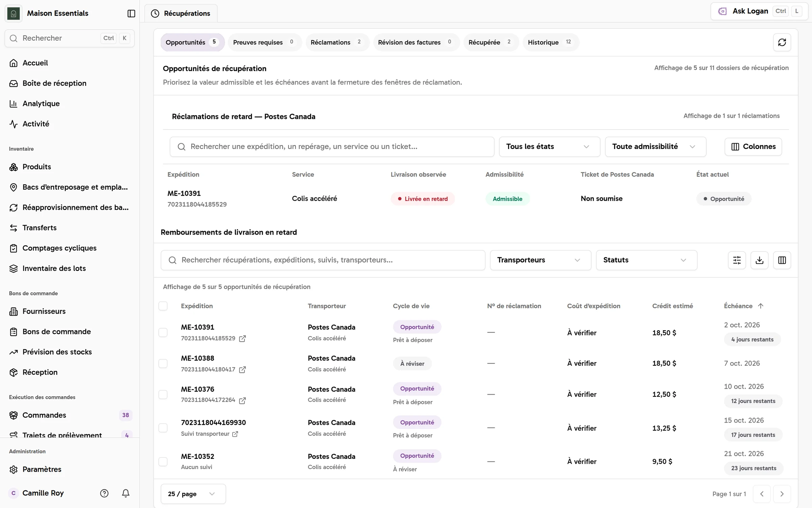Check the 7023118044169930 row checkbox
Screen dimensions: 812x508
pos(163,428)
